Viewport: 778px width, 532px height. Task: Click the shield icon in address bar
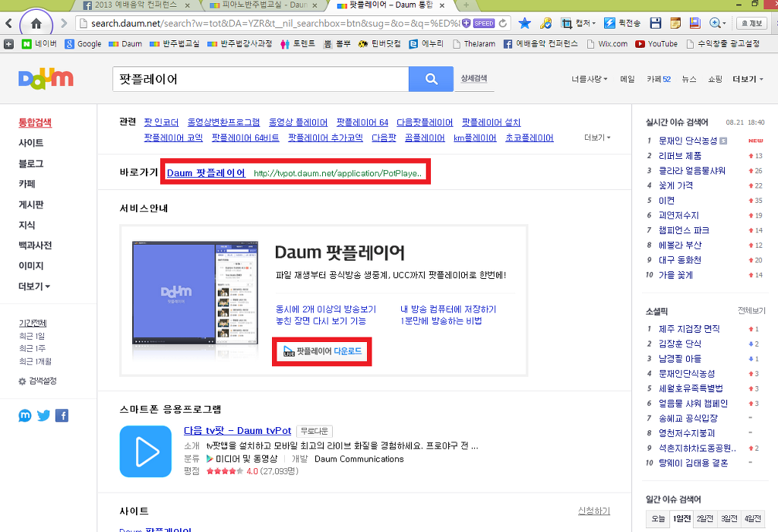(466, 24)
